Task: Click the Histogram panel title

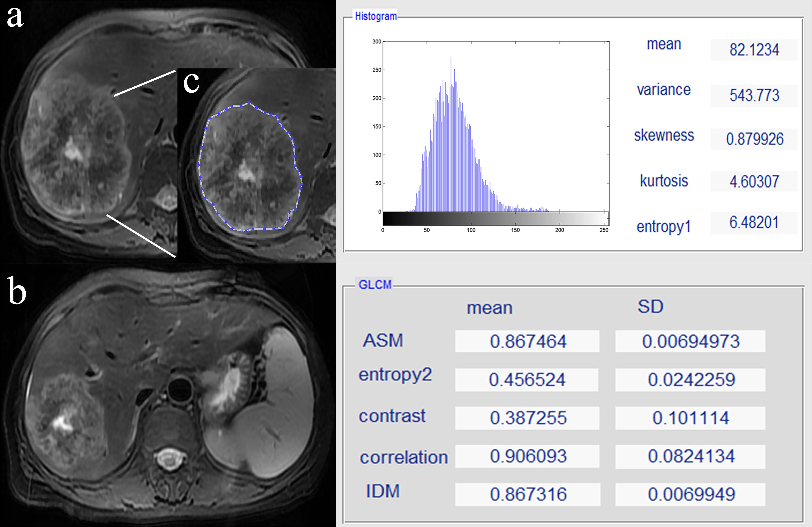Action: point(376,16)
